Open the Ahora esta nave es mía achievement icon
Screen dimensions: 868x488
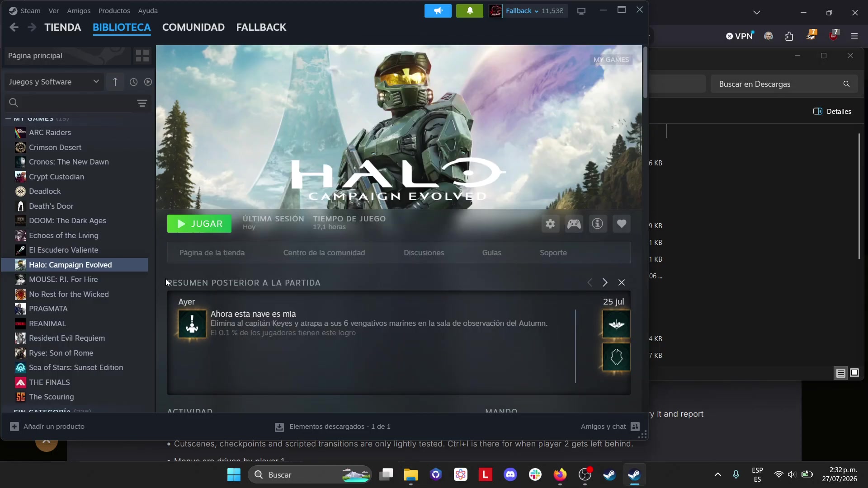[192, 324]
